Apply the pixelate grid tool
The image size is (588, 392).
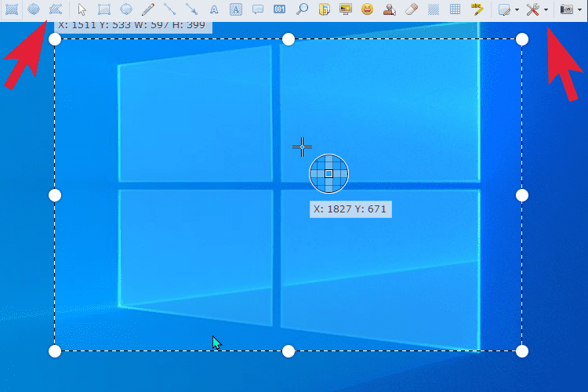coord(455,9)
